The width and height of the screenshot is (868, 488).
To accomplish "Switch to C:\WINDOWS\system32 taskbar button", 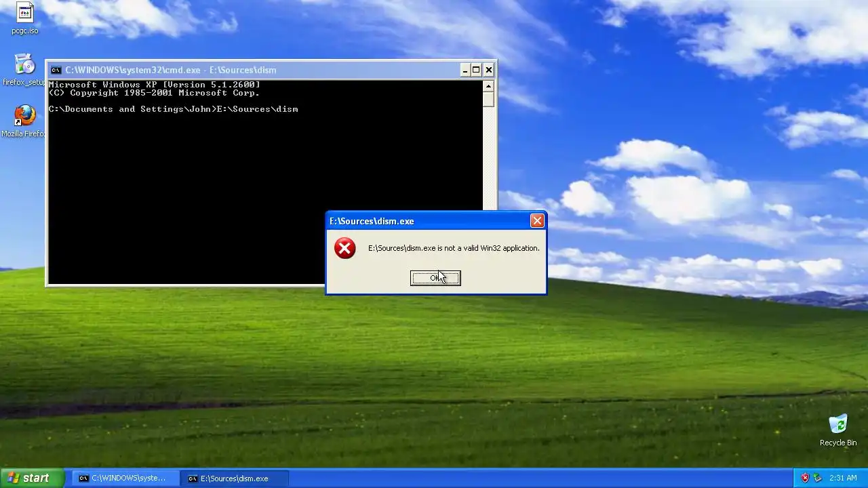I will tap(125, 478).
